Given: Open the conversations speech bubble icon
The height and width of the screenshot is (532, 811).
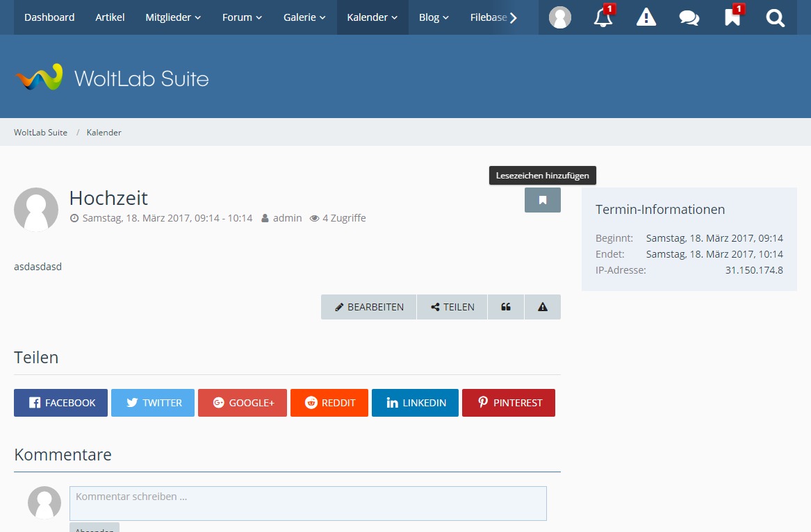Looking at the screenshot, I should tap(689, 17).
